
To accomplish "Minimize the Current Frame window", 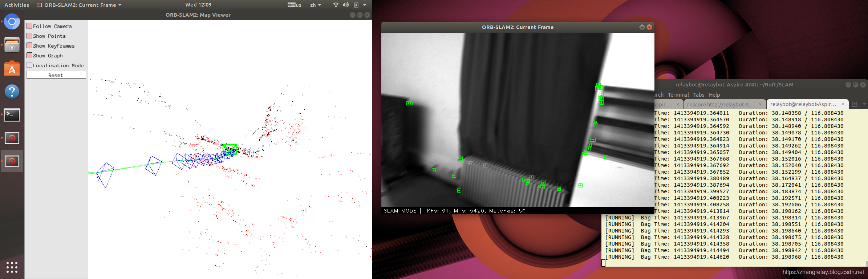I will tap(642, 27).
